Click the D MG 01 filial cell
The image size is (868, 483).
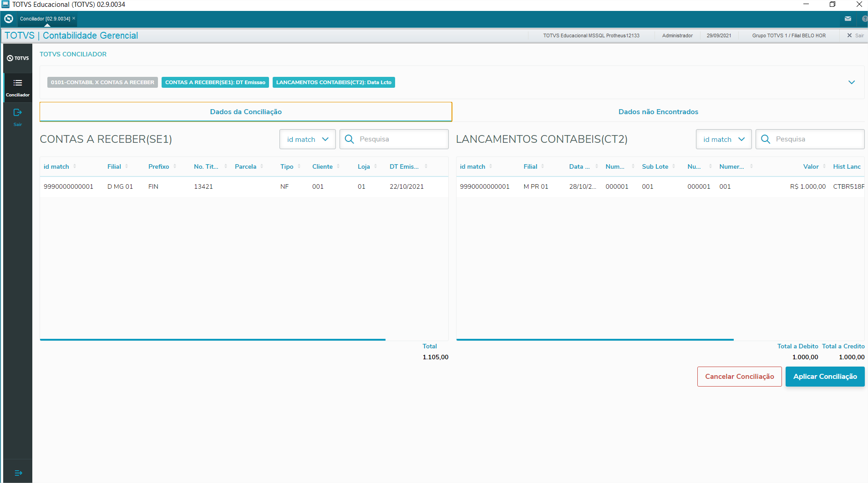[x=120, y=186]
